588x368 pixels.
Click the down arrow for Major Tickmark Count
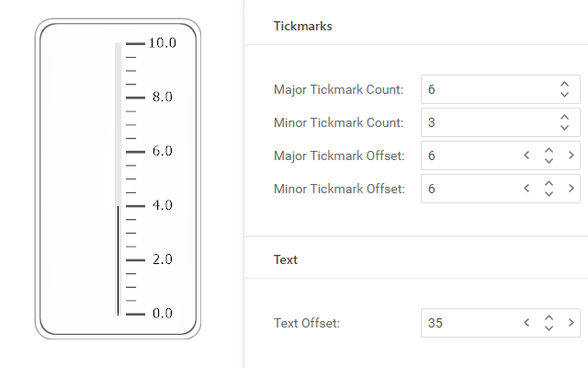(x=564, y=94)
